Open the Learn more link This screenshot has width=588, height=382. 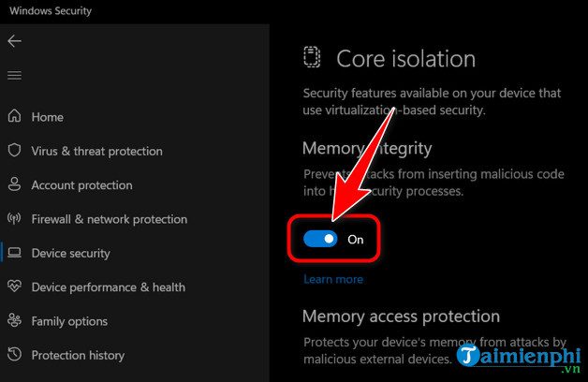point(332,279)
